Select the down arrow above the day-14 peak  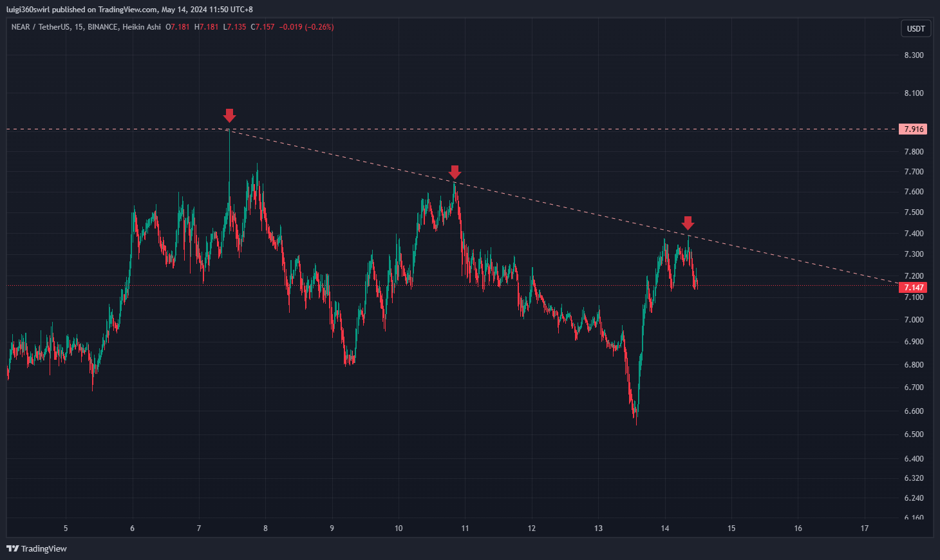(688, 223)
